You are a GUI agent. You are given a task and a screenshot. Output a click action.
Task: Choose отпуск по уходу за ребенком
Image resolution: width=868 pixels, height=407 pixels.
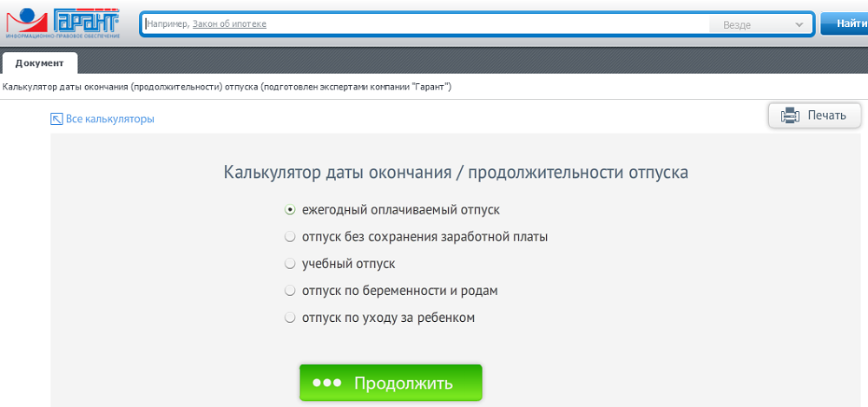coord(291,318)
